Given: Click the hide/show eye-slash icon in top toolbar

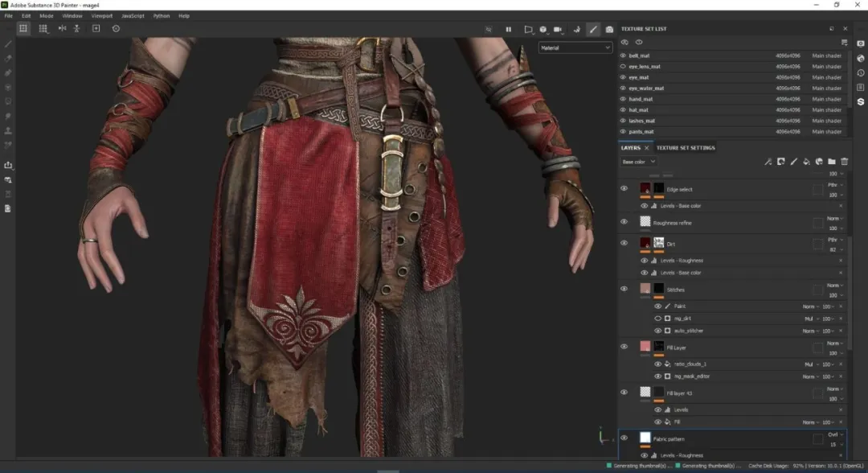Looking at the screenshot, I should tap(489, 29).
